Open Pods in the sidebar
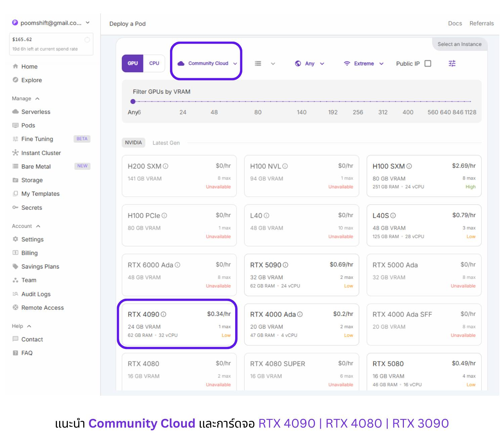 [x=28, y=125]
